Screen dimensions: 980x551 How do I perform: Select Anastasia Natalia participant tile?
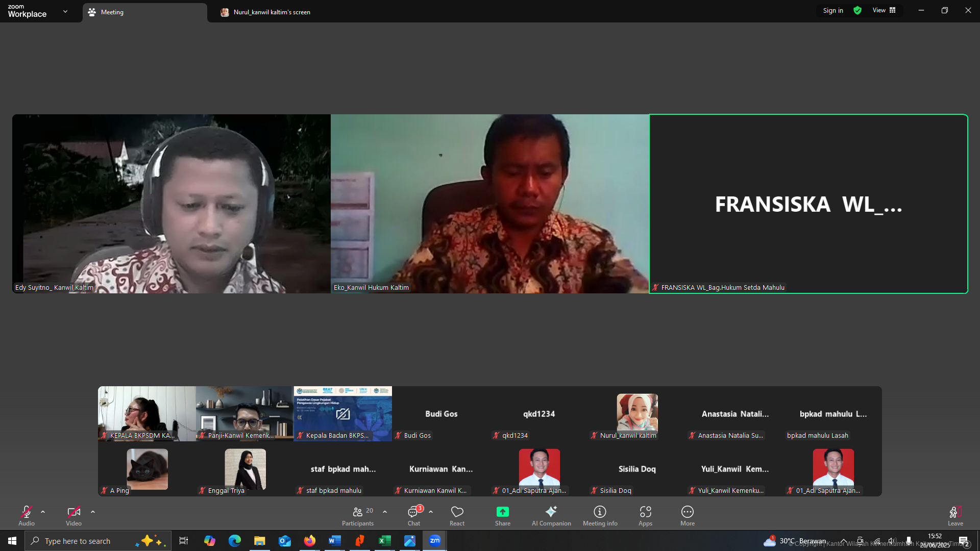tap(735, 414)
